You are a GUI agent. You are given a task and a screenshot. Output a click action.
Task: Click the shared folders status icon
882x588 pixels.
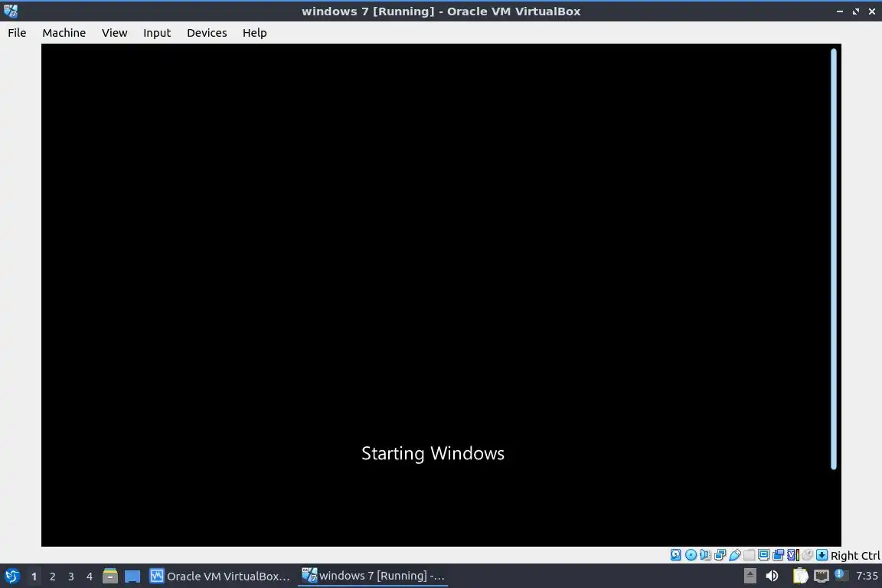click(x=750, y=555)
